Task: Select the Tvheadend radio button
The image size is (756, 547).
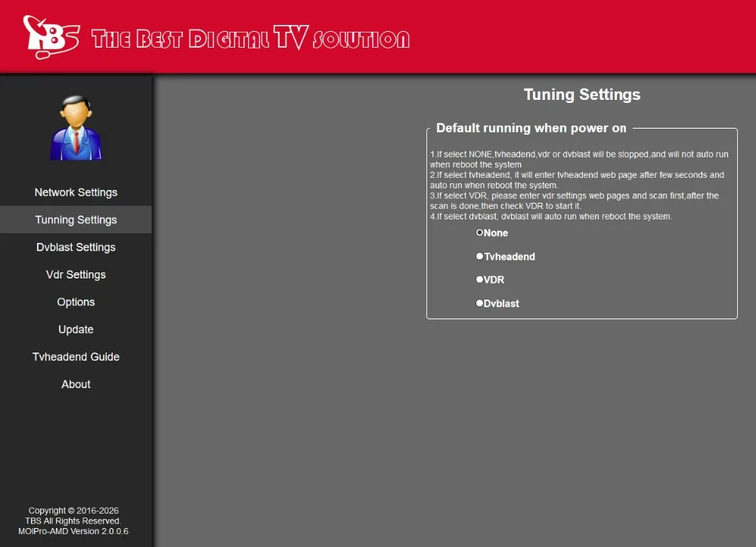Action: point(480,256)
